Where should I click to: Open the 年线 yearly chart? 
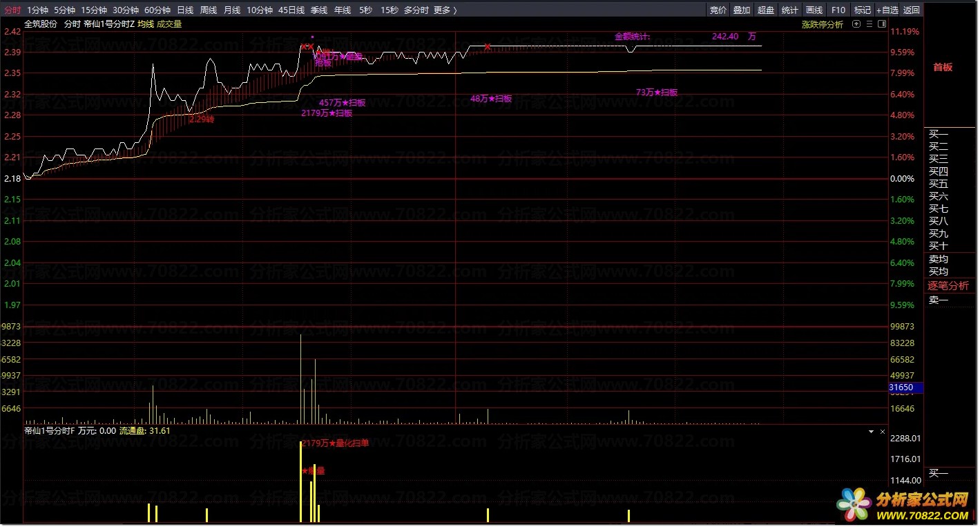click(x=343, y=10)
